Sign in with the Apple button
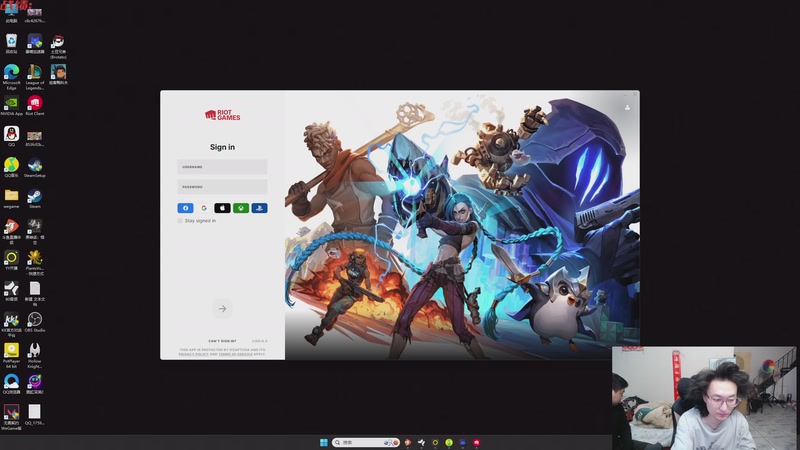This screenshot has height=450, width=800. [222, 208]
